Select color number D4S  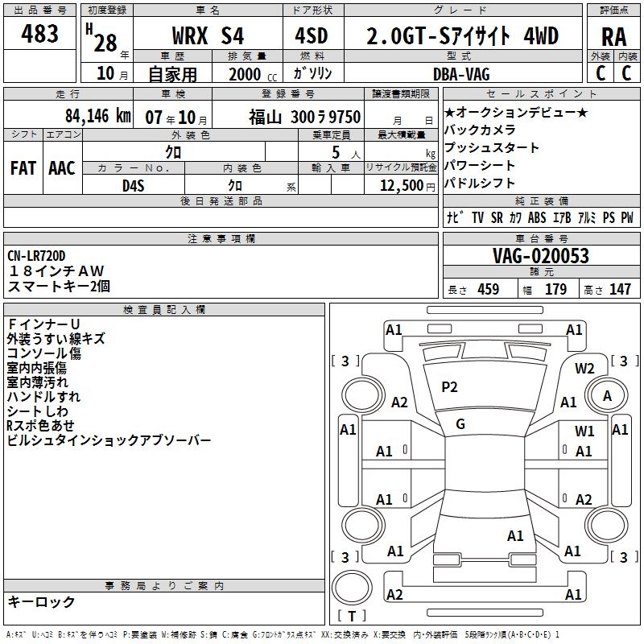[134, 186]
